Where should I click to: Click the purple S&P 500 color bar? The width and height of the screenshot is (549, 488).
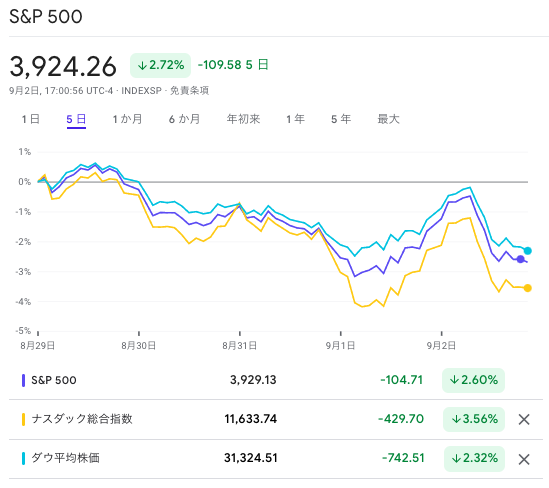tap(23, 381)
